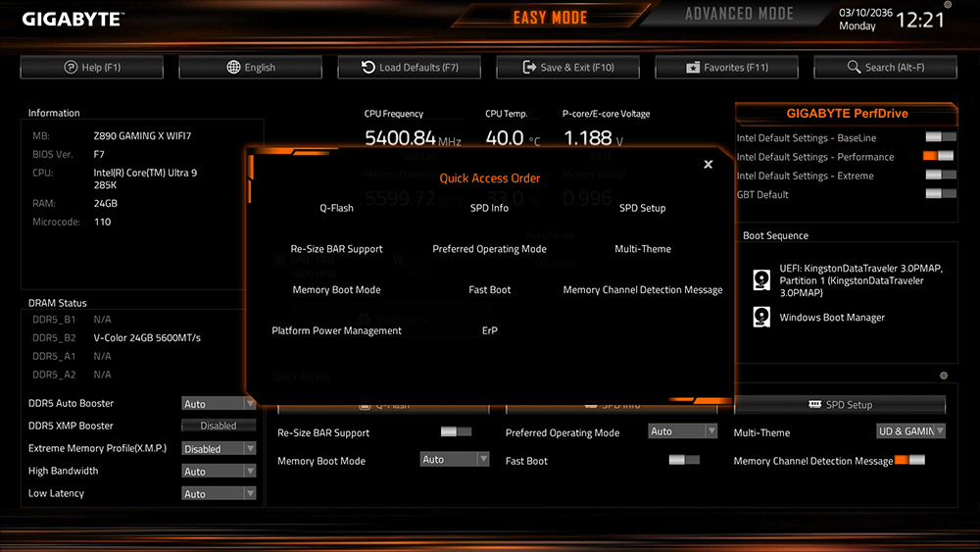
Task: Click the Load Defaults reset arrow icon
Action: coord(368,68)
